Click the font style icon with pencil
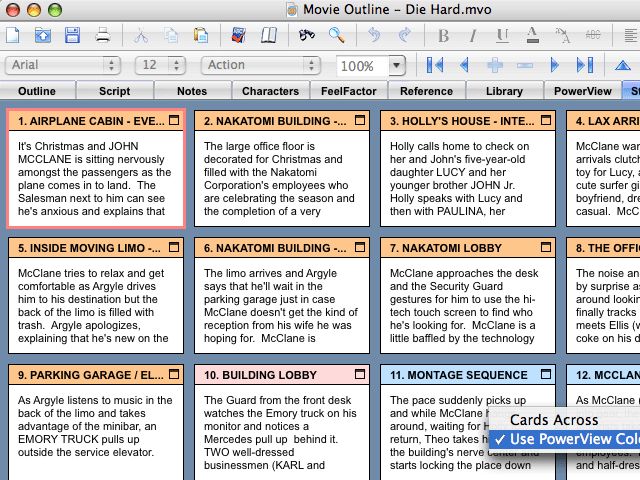The height and width of the screenshot is (480, 640). click(563, 36)
